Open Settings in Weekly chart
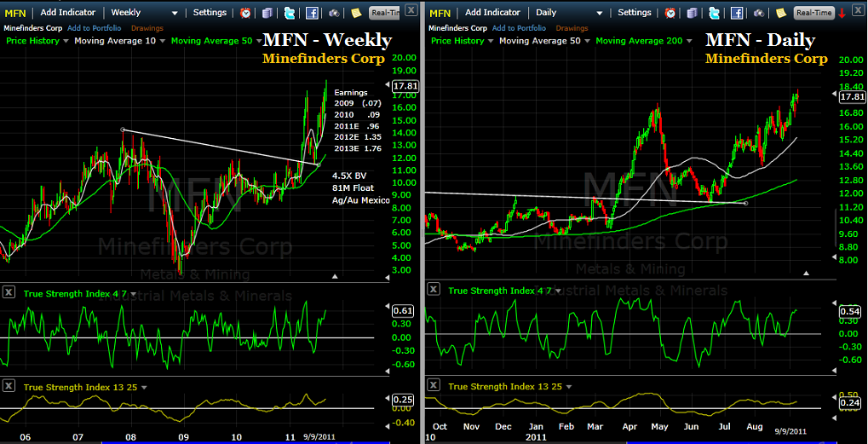The image size is (868, 444). (x=210, y=13)
